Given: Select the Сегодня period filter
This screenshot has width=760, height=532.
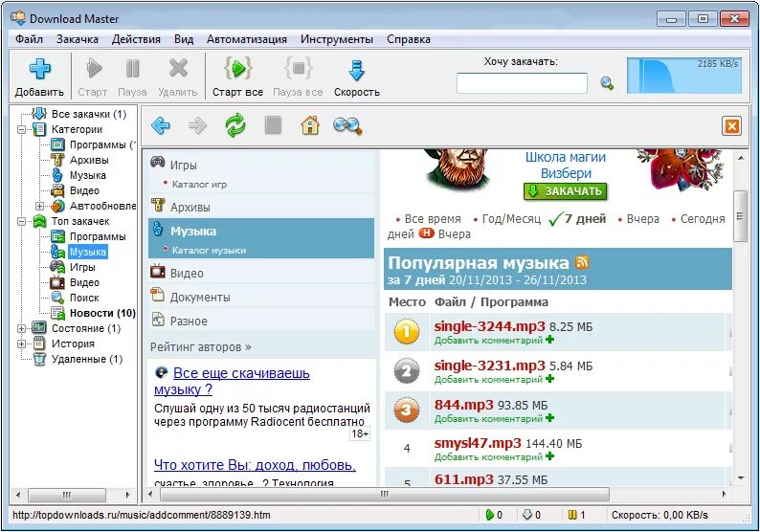Looking at the screenshot, I should pyautogui.click(x=703, y=219).
